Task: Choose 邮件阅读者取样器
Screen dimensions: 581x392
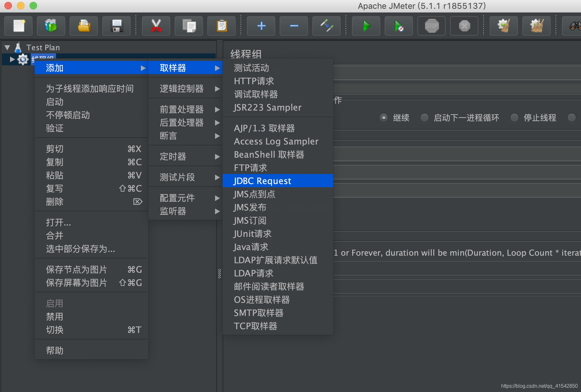Action: [x=278, y=286]
